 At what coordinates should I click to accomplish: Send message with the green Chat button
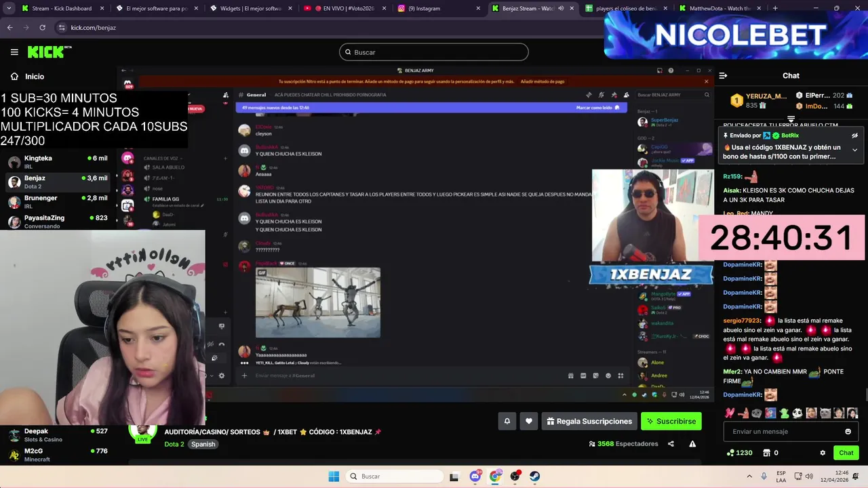[x=846, y=453]
